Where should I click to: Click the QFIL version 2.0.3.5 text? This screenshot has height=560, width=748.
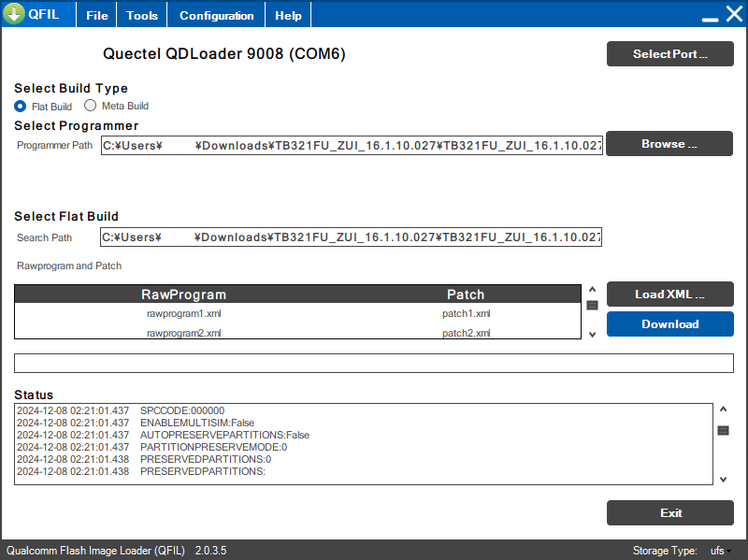[210, 551]
